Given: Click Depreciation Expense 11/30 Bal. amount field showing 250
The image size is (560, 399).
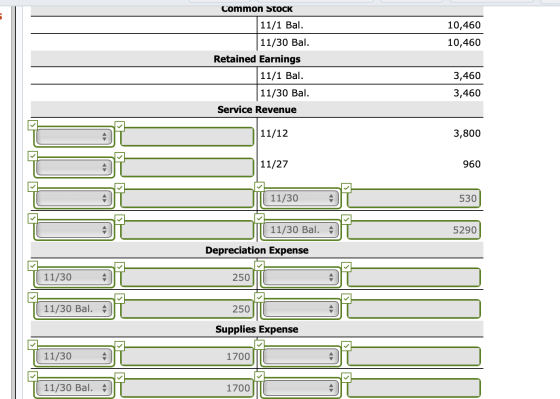Looking at the screenshot, I should click(187, 309).
